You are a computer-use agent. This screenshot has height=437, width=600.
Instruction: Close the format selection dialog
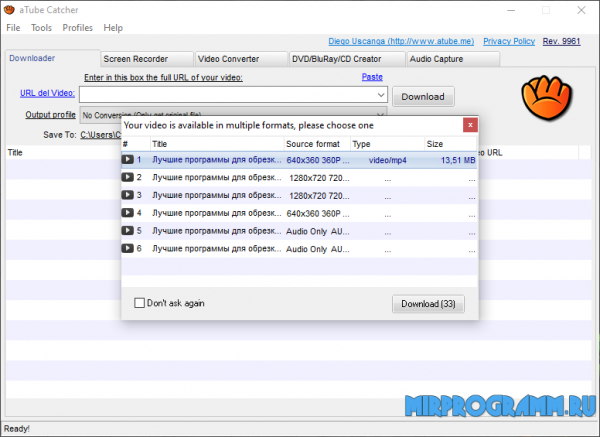tap(470, 125)
